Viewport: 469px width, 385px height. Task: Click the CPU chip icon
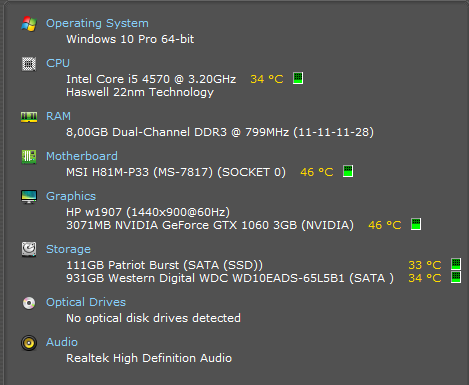click(29, 64)
